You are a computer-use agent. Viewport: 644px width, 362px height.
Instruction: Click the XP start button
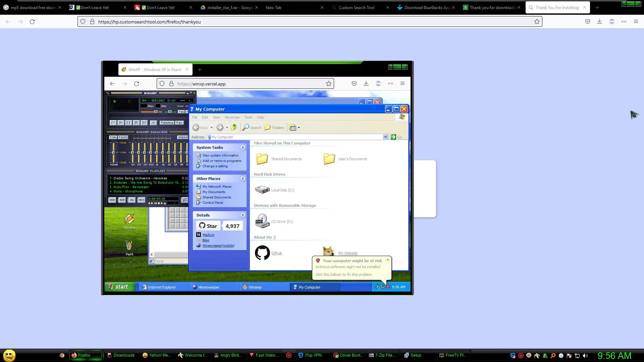click(x=118, y=287)
